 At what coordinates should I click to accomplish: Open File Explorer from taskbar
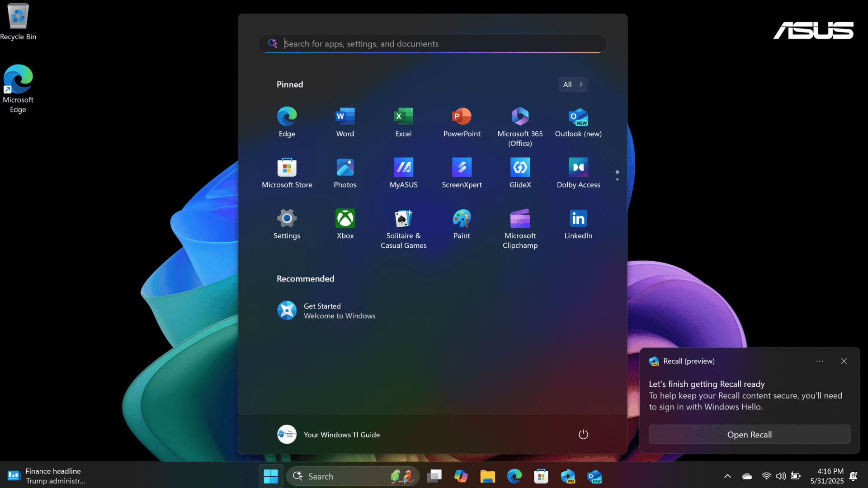[487, 476]
